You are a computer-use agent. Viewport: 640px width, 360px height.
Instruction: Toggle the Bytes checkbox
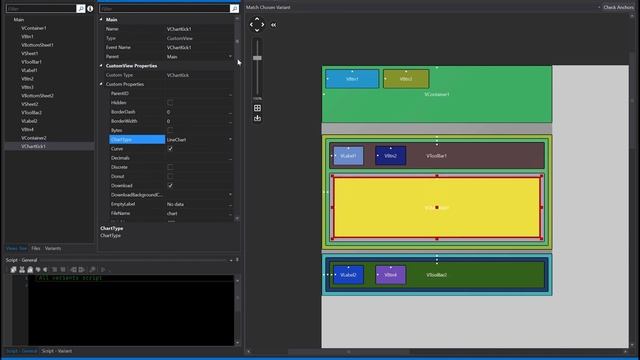pyautogui.click(x=170, y=130)
